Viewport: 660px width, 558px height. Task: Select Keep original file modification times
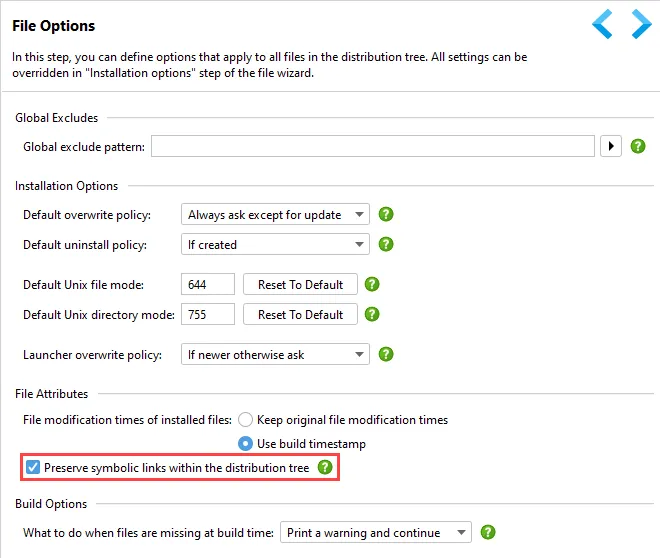tap(245, 420)
